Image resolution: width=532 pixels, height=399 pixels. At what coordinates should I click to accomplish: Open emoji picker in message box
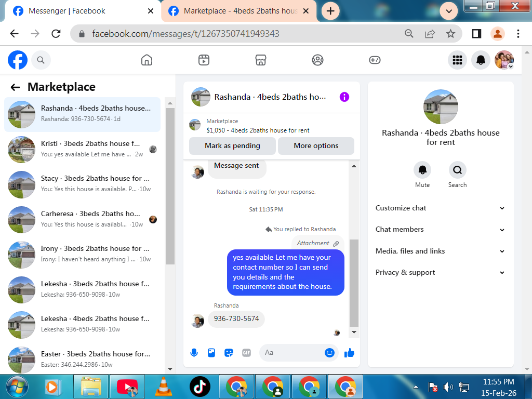point(329,353)
